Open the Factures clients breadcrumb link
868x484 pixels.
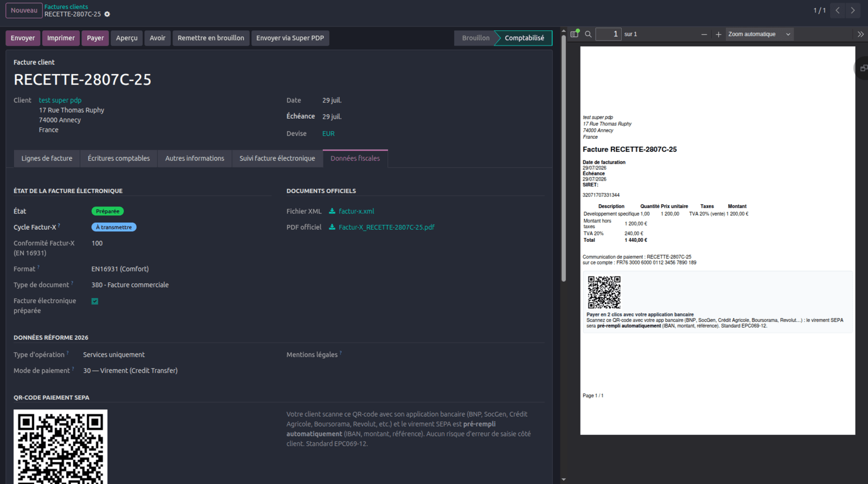66,7
